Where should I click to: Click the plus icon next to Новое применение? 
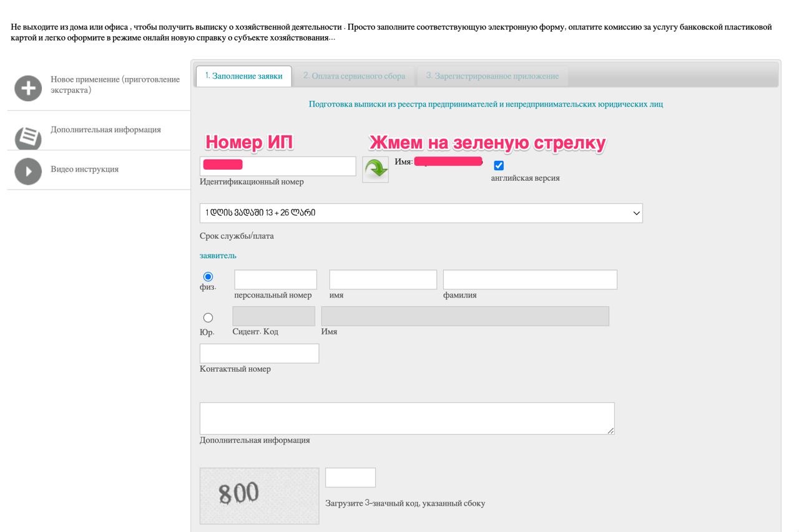pos(27,88)
